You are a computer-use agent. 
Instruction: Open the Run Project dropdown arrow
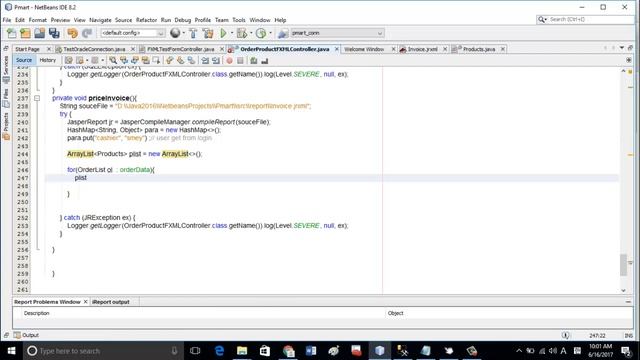pyautogui.click(x=232, y=33)
